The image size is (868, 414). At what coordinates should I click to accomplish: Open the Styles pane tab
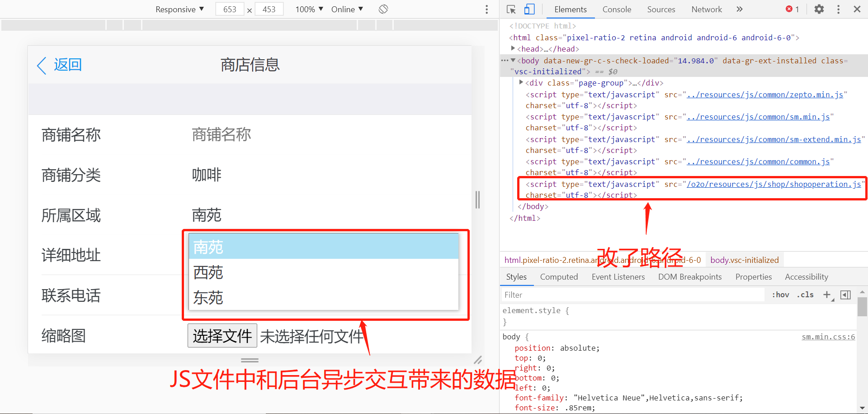516,277
